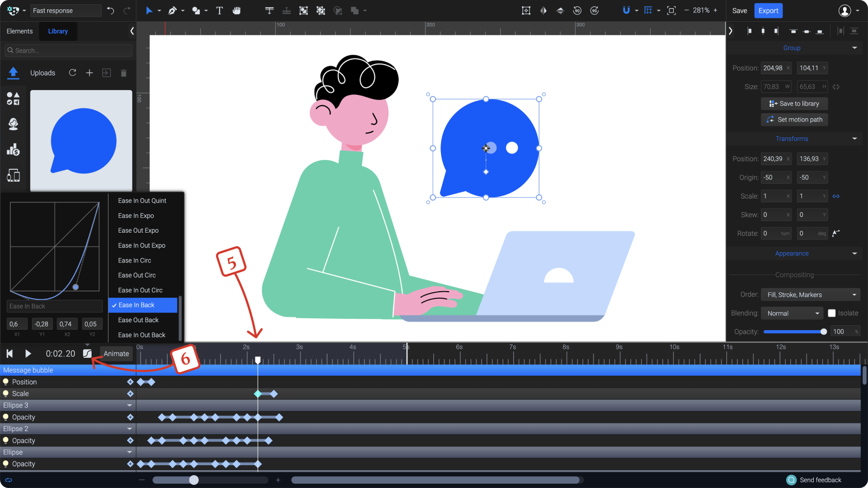Switch to the Elements tab
868x488 pixels.
pos(20,31)
